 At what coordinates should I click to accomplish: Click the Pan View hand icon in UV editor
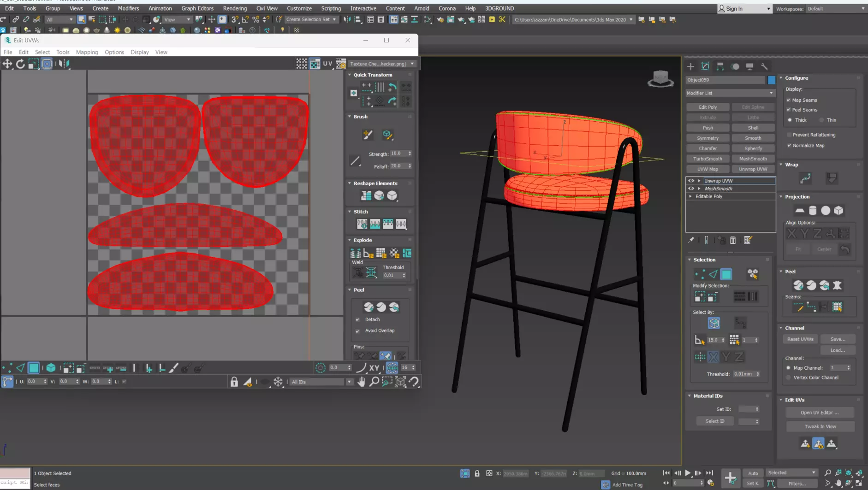point(362,382)
